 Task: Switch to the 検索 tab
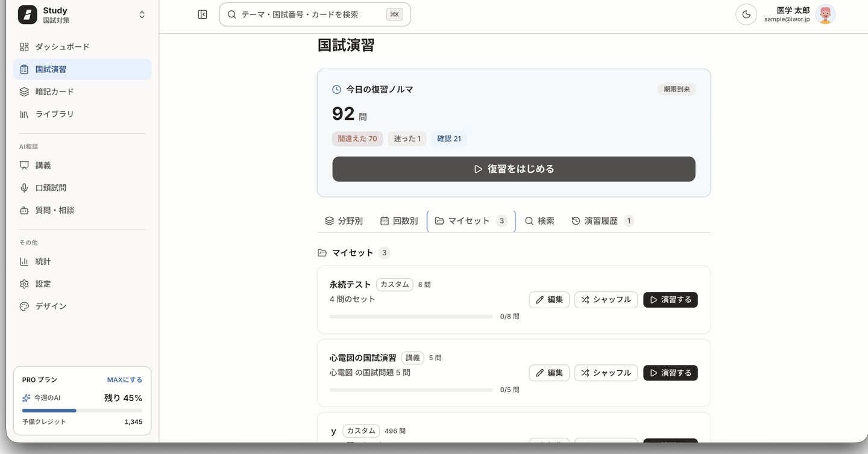point(539,221)
